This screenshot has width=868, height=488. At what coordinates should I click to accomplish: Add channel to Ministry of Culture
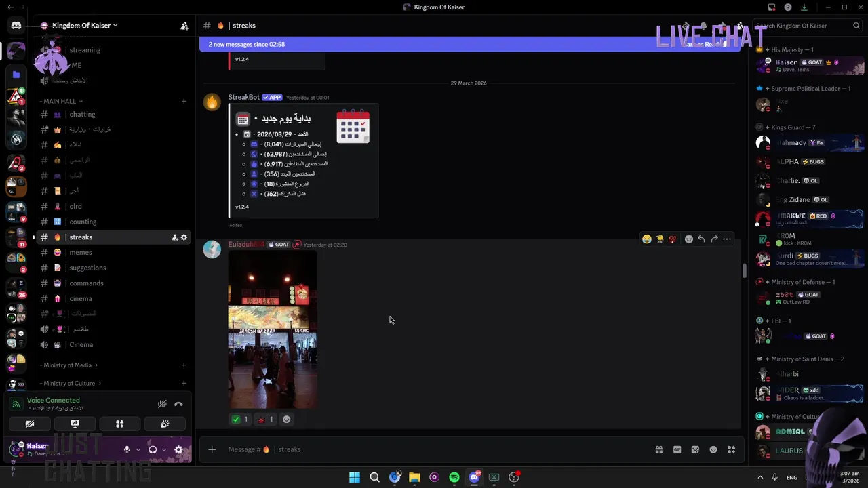[184, 383]
